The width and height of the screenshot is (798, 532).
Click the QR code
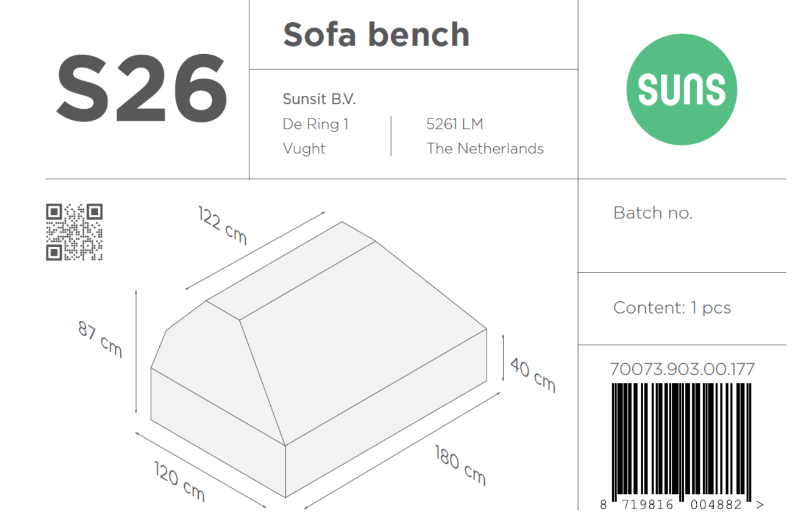(74, 232)
